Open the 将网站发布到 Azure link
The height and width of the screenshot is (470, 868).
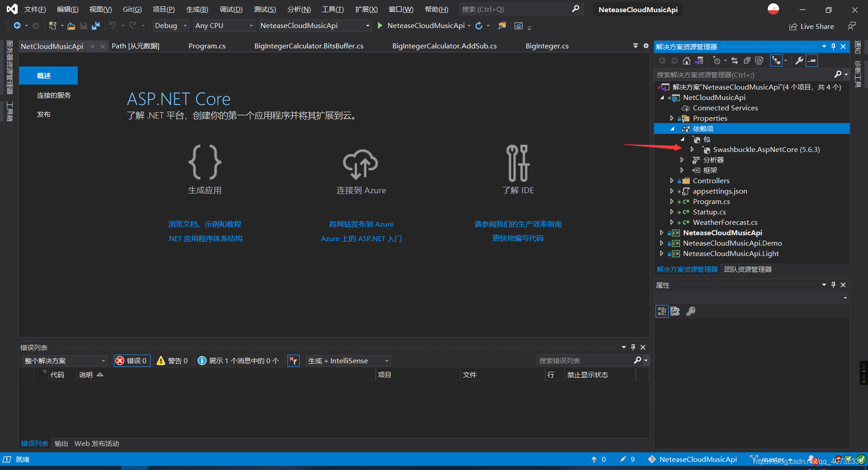click(x=361, y=224)
